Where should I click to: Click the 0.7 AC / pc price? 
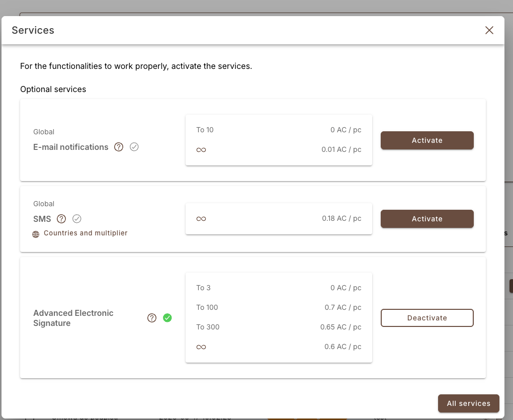343,307
